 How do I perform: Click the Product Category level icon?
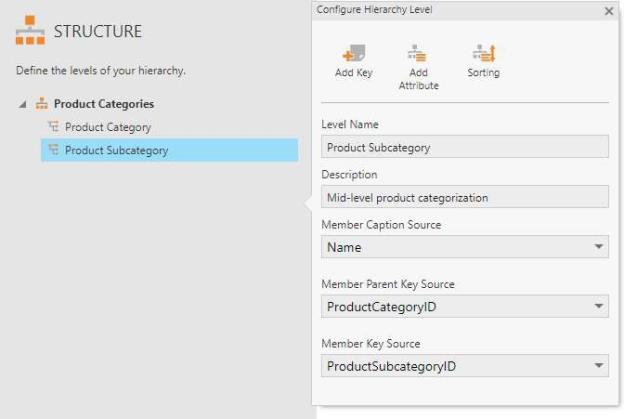53,128
